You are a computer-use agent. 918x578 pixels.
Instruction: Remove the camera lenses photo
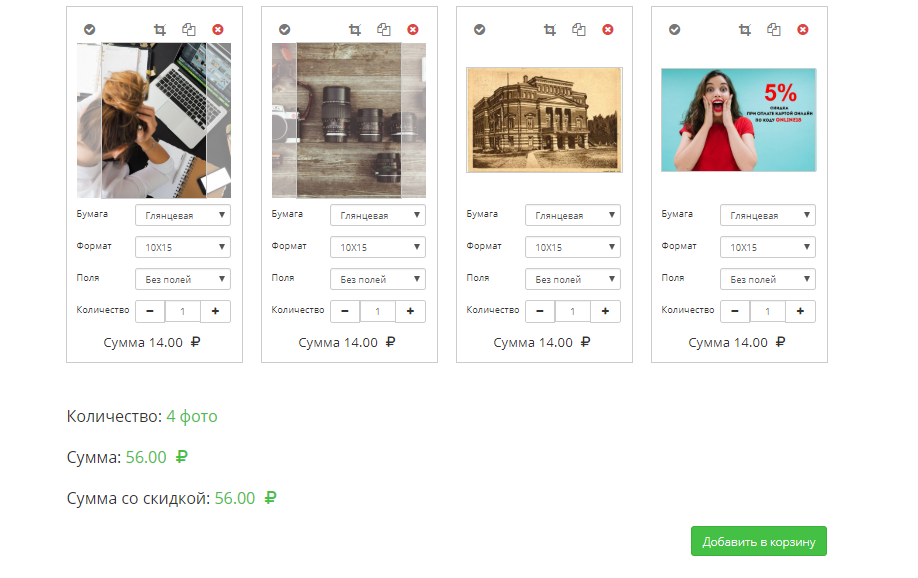point(413,30)
